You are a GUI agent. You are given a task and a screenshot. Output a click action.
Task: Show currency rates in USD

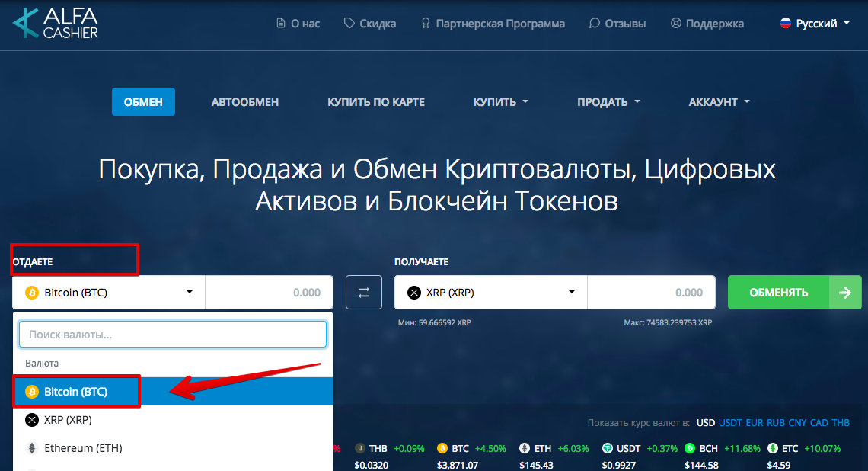pos(706,423)
